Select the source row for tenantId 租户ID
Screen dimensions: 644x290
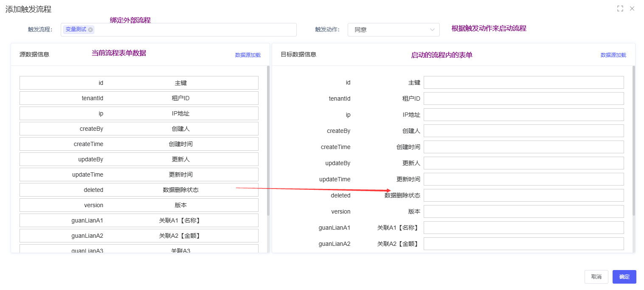(139, 98)
